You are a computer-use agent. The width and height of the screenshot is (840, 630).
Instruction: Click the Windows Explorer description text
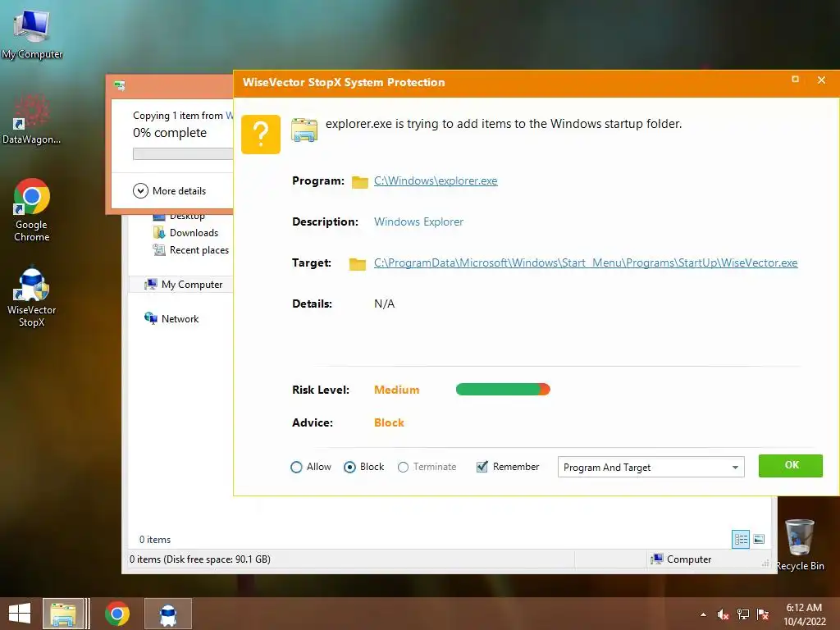click(x=418, y=221)
